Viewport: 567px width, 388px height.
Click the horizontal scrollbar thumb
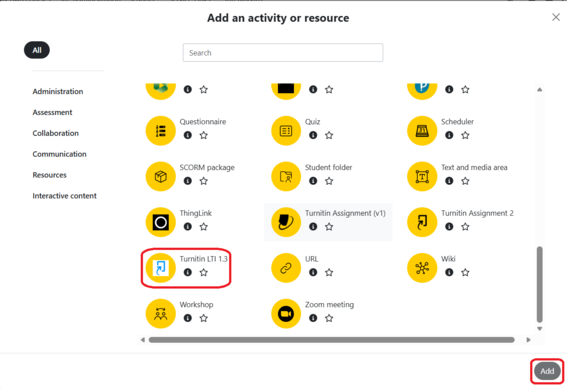tap(332, 340)
